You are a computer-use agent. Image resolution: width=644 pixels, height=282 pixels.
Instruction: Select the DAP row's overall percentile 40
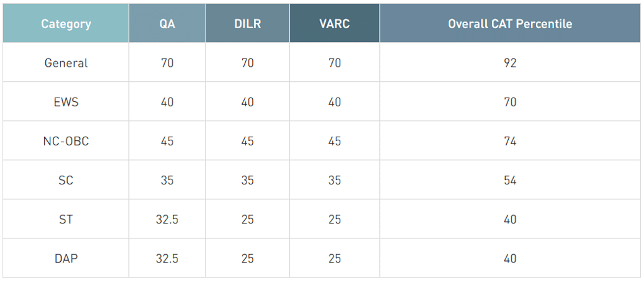click(509, 258)
